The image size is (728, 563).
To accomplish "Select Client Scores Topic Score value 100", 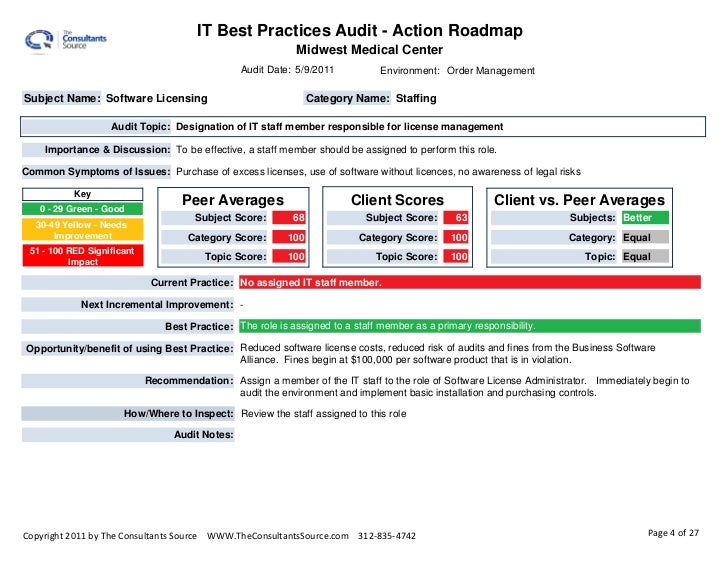I will [x=456, y=257].
